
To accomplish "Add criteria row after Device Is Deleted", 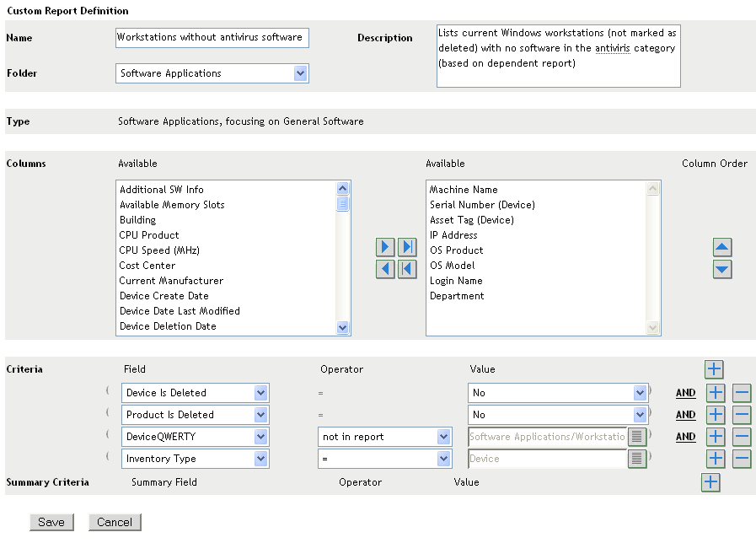I will pos(715,393).
